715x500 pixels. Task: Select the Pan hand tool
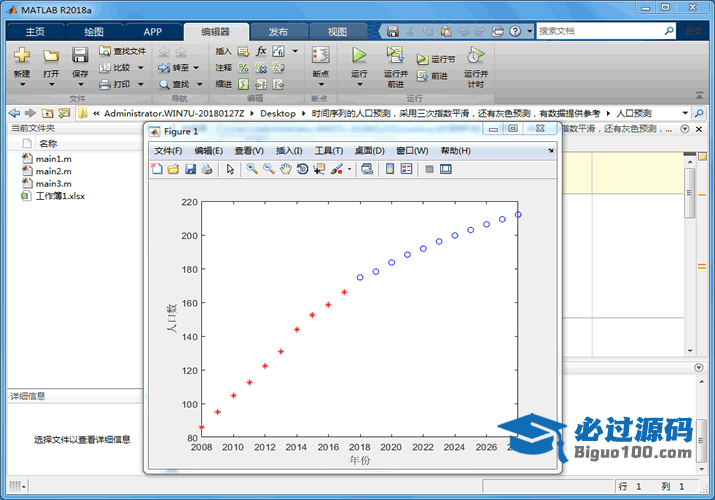point(285,169)
